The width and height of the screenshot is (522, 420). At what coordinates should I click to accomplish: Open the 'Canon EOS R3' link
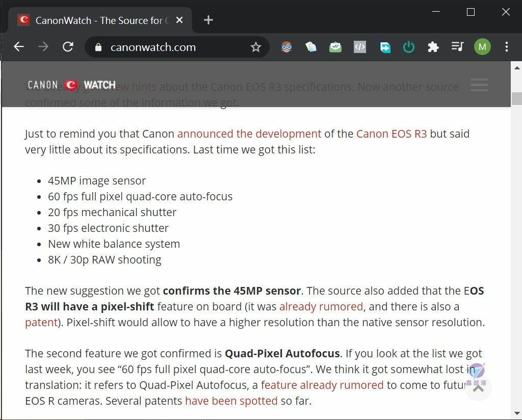[391, 134]
